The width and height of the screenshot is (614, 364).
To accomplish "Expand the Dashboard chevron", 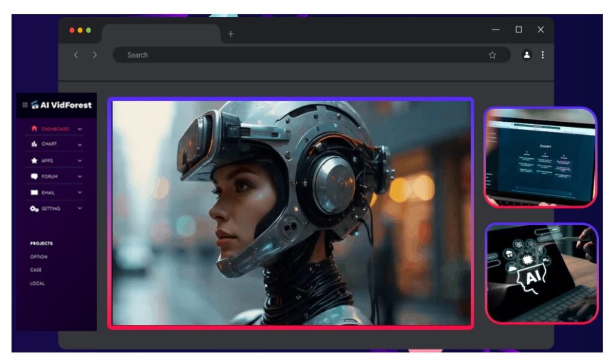I will coord(80,129).
